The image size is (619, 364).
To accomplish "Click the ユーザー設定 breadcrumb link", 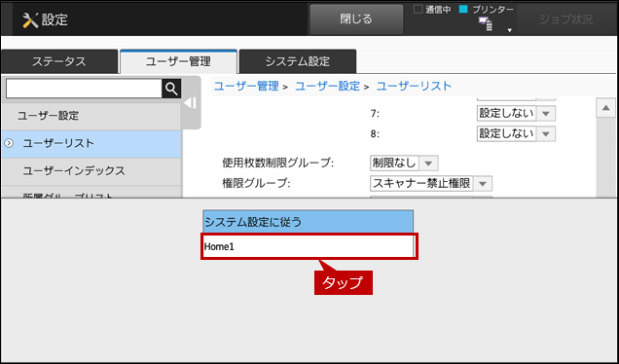I will coord(328,86).
